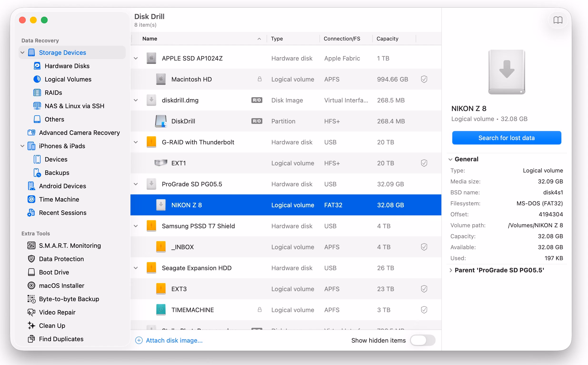
Task: Click Filesystem value MS-DOS (FAT32)
Action: [x=539, y=203]
